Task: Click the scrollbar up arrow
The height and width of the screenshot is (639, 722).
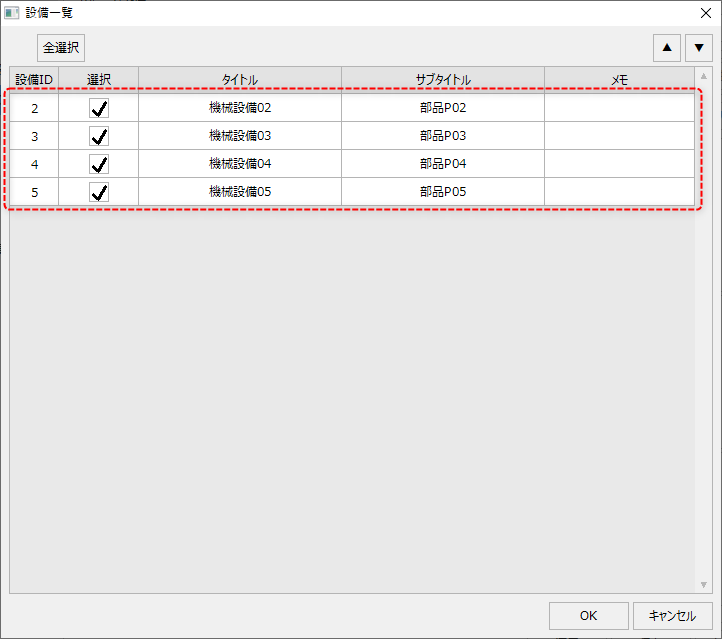Action: (703, 76)
